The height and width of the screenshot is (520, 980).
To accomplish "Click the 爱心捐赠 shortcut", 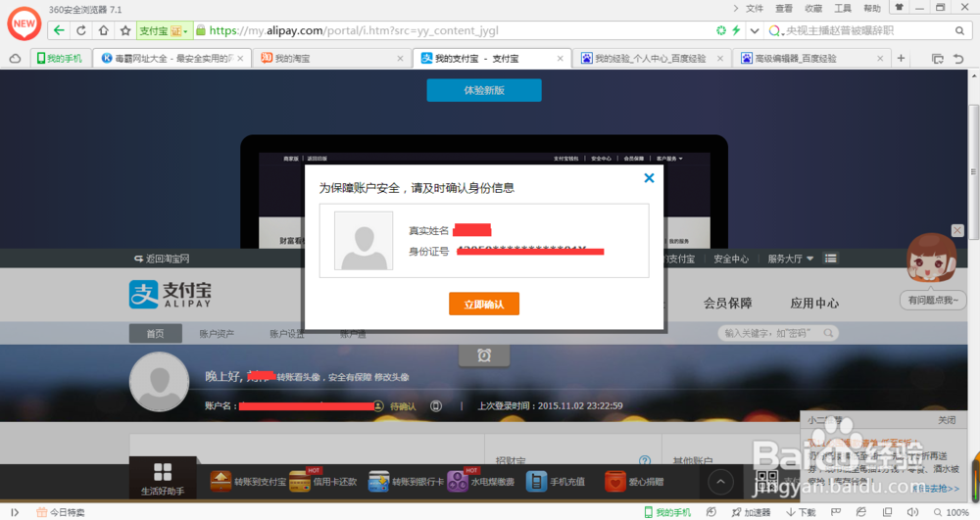I will click(x=634, y=481).
